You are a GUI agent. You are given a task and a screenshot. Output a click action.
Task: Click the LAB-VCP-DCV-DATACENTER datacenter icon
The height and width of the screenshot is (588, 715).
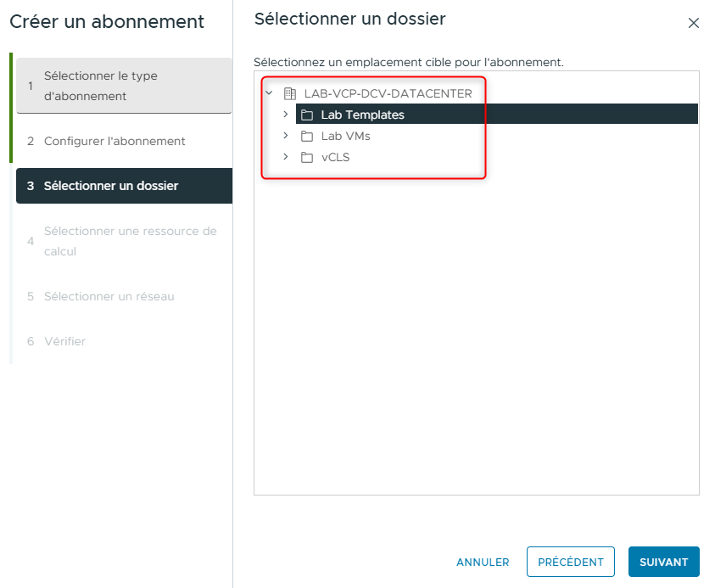pyautogui.click(x=289, y=93)
